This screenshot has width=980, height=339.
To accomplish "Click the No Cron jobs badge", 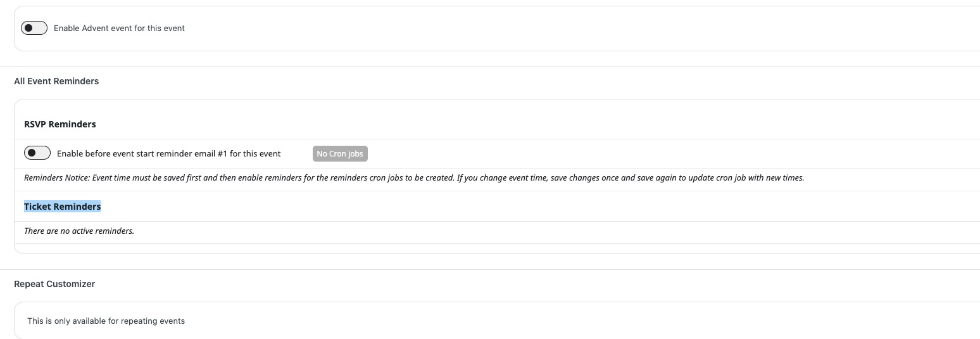I will click(340, 153).
